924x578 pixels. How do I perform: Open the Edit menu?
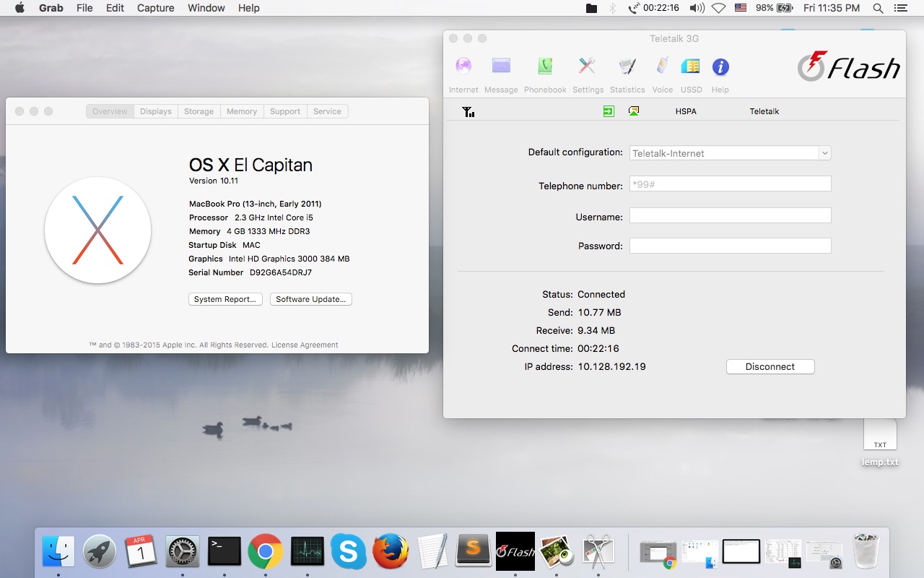115,8
